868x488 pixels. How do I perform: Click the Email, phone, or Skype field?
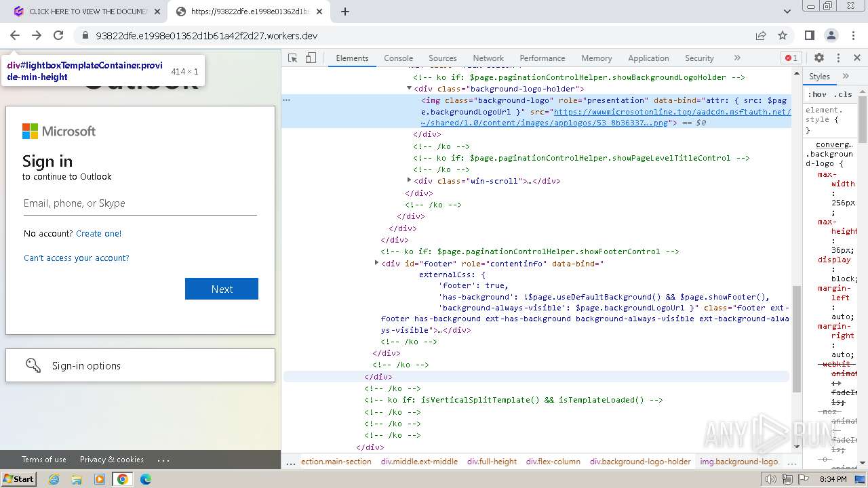click(x=140, y=203)
